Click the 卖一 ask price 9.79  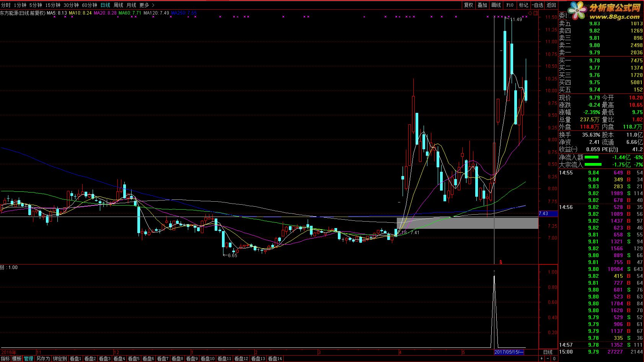point(595,52)
